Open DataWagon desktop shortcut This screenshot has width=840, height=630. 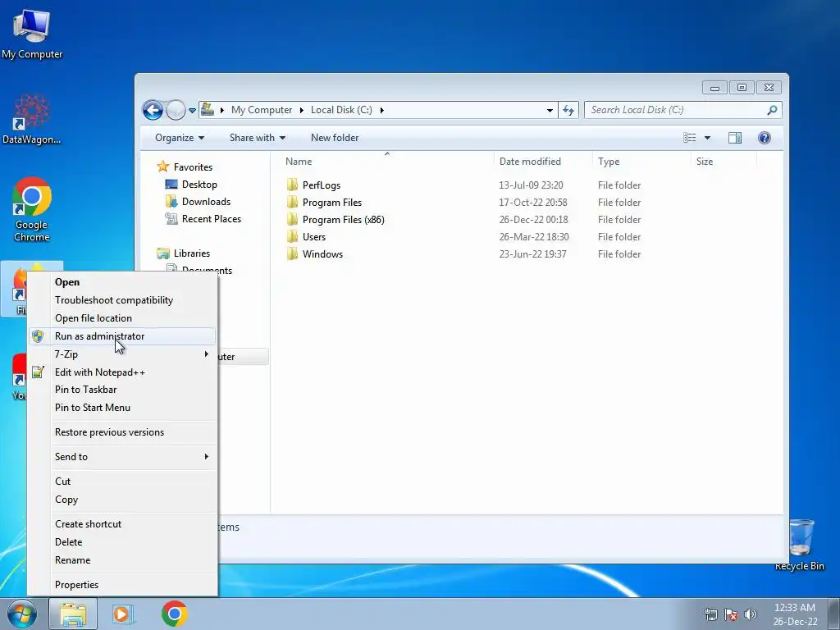coord(32,120)
